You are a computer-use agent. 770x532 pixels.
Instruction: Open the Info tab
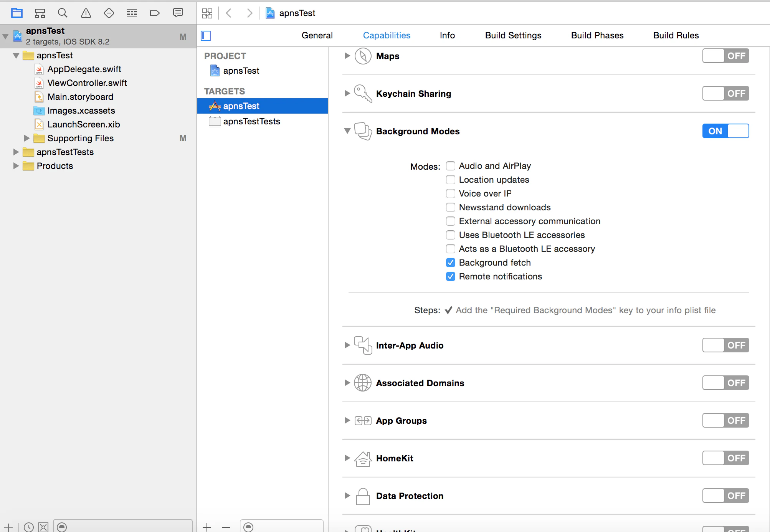click(447, 36)
